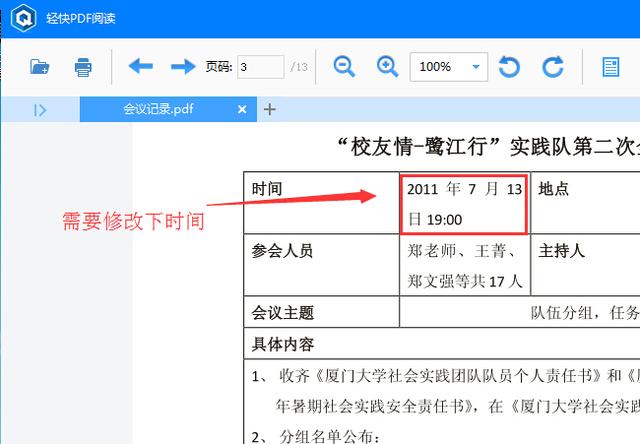Viewport: 640px width, 444px height.
Task: Go to the next page with the right arrow
Action: coord(183,66)
